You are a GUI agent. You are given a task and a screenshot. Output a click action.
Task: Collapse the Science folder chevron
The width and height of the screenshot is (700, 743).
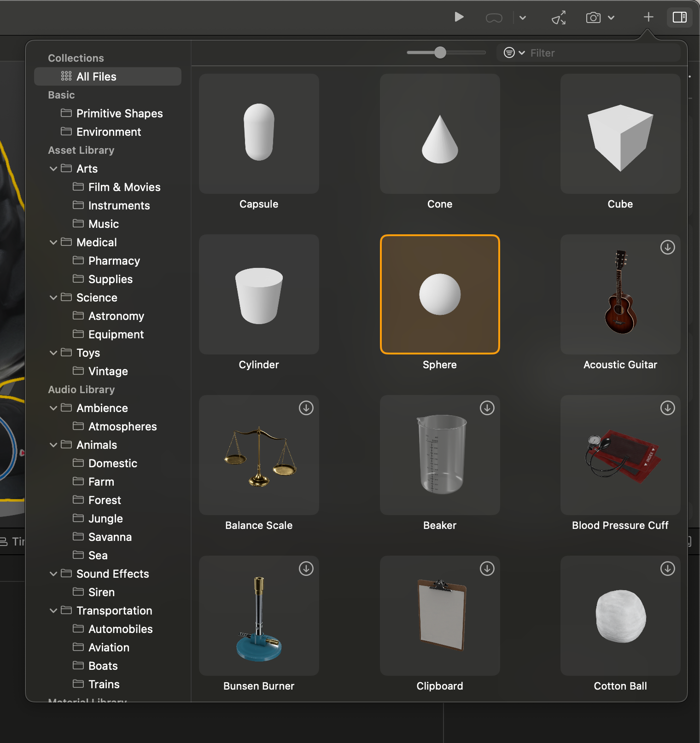coord(53,297)
